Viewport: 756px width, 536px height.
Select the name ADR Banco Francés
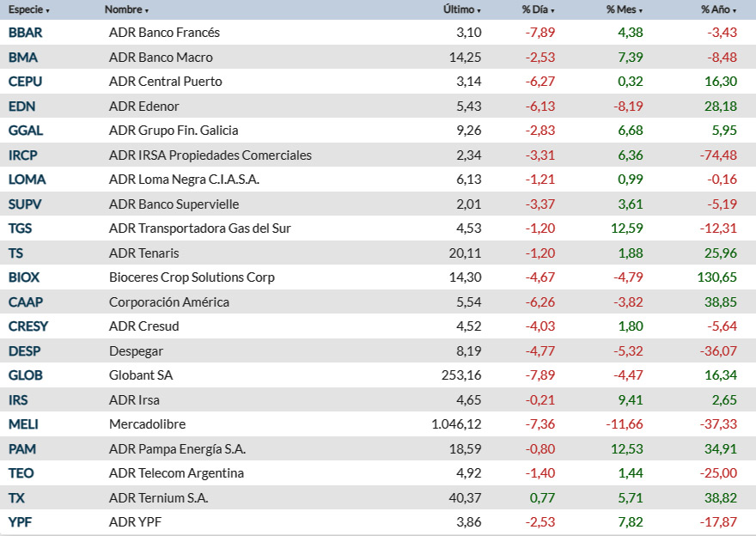point(164,33)
